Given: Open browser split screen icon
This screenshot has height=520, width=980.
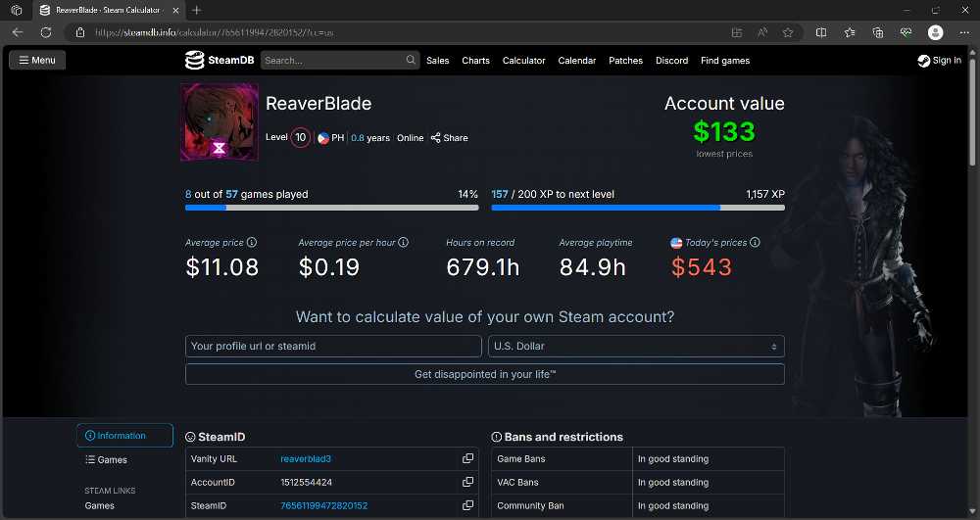Looking at the screenshot, I should pyautogui.click(x=821, y=32).
